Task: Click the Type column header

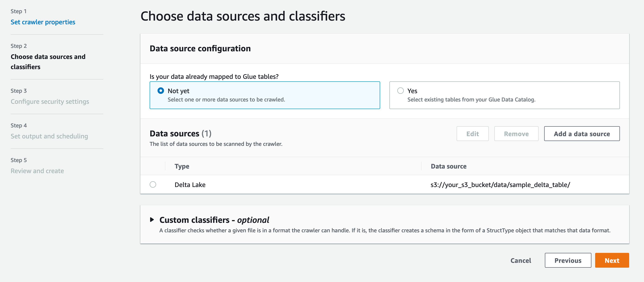Action: pyautogui.click(x=182, y=166)
